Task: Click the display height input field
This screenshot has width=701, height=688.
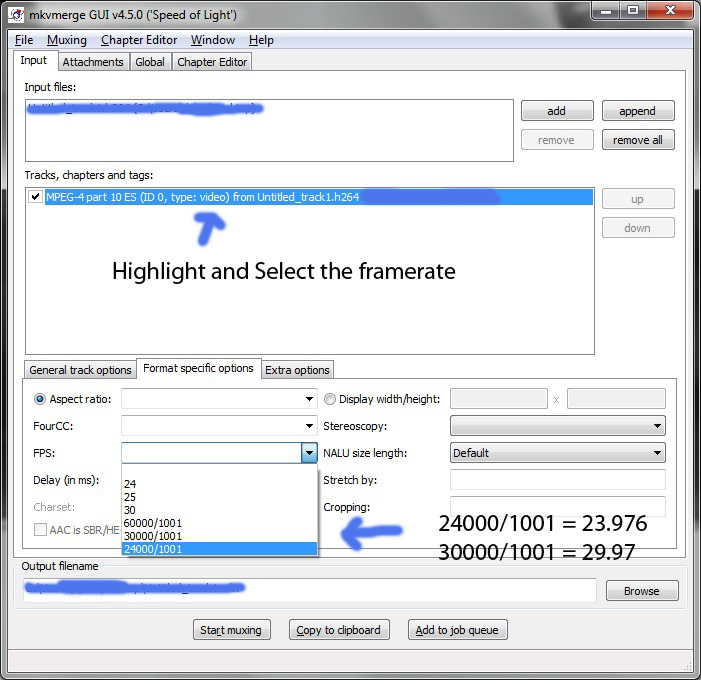Action: 617,399
